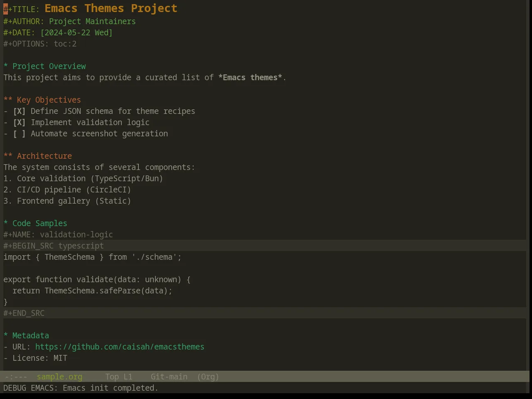532x399 pixels.
Task: Place cursor on Emacs Themes Project title
Action: pyautogui.click(x=111, y=8)
